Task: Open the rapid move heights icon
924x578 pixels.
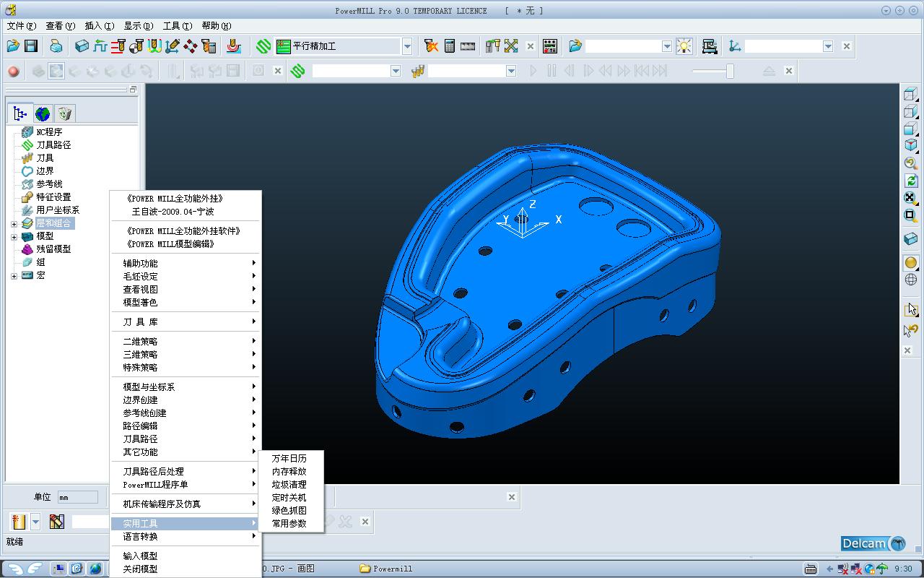Action: pyautogui.click(x=118, y=46)
